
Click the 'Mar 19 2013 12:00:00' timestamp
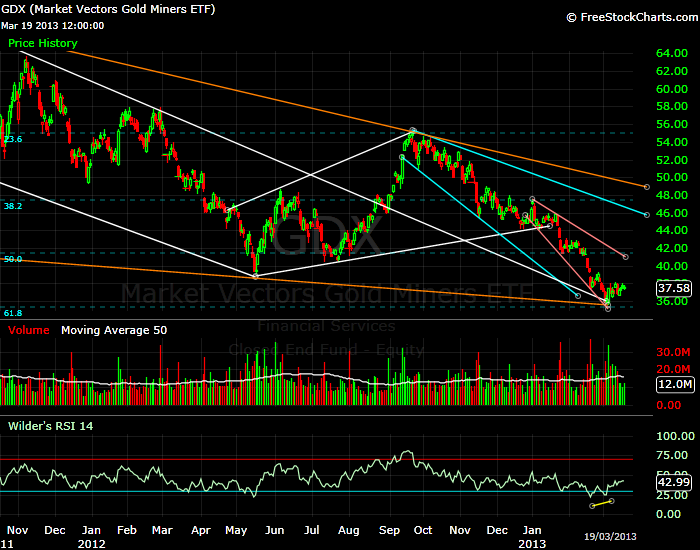(x=53, y=26)
